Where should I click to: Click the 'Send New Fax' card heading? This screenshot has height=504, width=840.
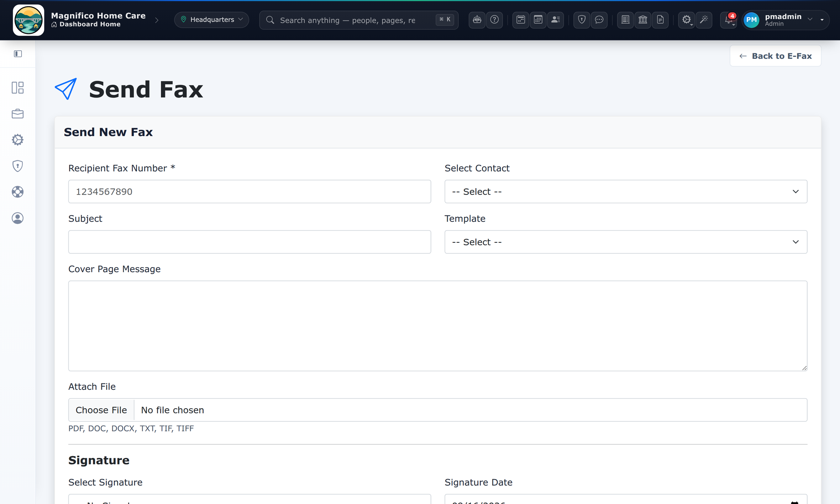[108, 132]
